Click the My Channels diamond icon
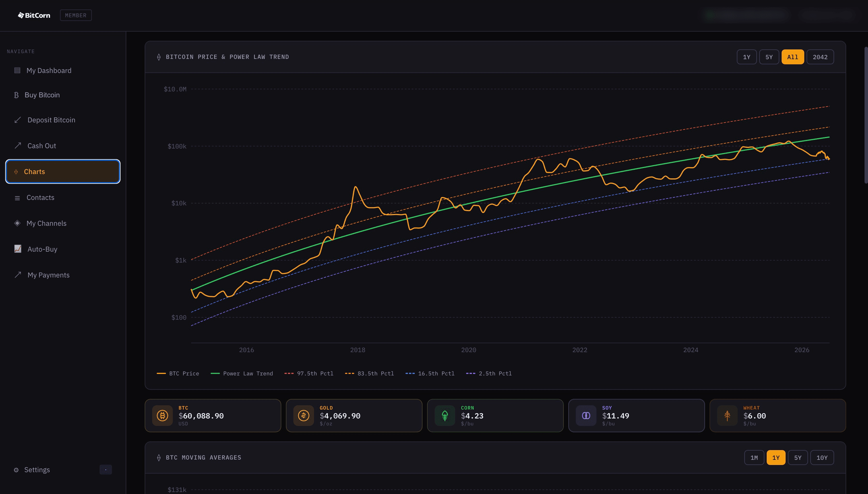Viewport: 868px width, 494px height. (x=17, y=223)
